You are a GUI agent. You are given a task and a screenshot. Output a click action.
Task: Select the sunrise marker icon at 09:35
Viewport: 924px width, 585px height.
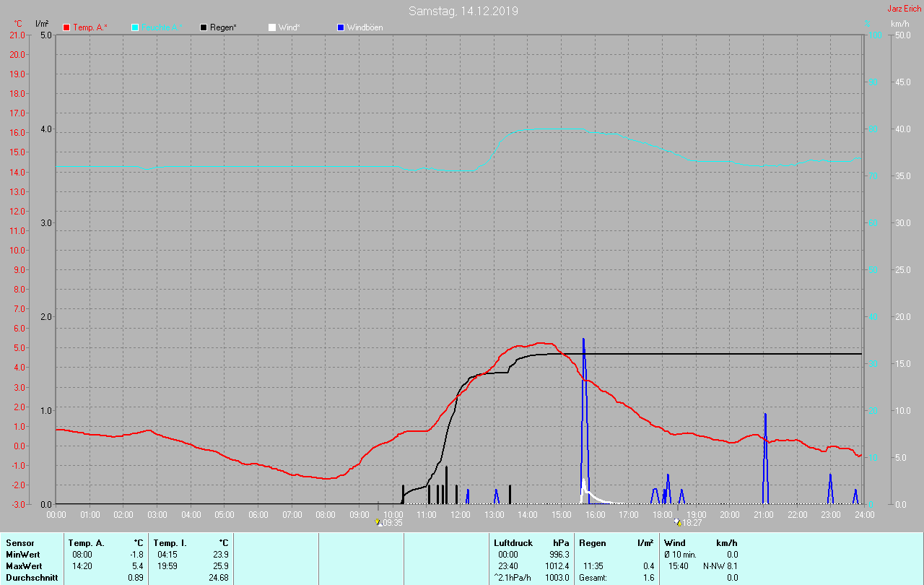pos(379,521)
